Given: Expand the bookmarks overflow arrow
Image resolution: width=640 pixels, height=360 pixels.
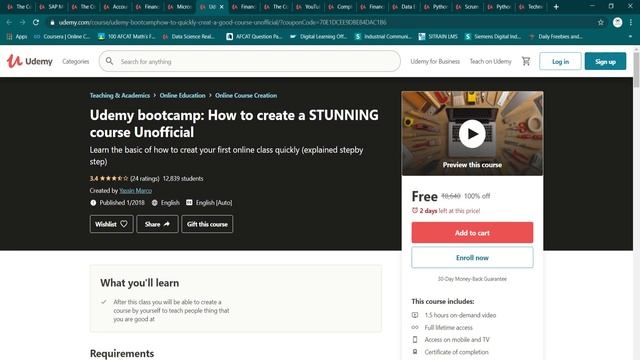Looking at the screenshot, I should click(x=630, y=36).
